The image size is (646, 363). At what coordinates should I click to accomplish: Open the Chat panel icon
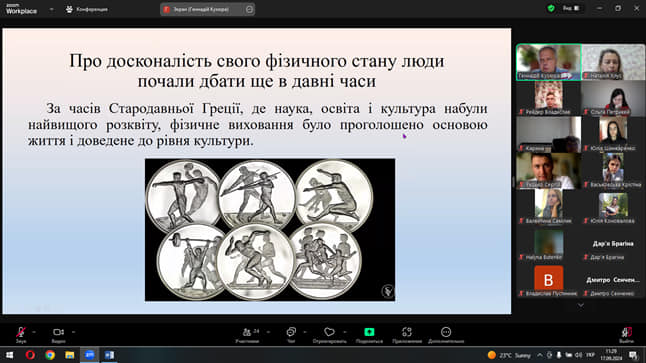pyautogui.click(x=291, y=332)
